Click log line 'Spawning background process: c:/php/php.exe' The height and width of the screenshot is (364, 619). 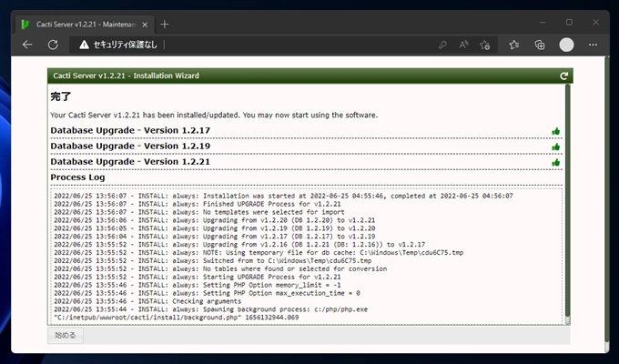click(x=211, y=309)
